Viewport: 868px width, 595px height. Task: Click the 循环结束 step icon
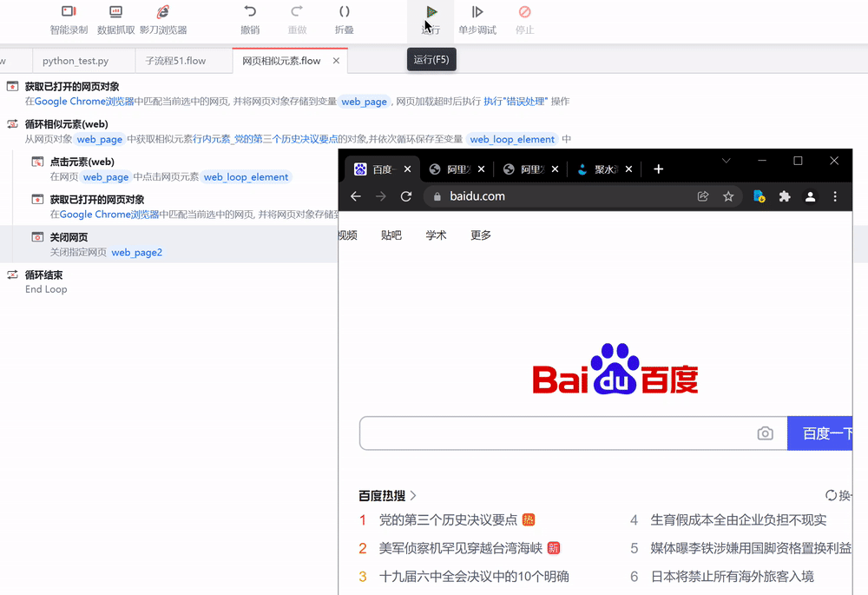click(12, 274)
